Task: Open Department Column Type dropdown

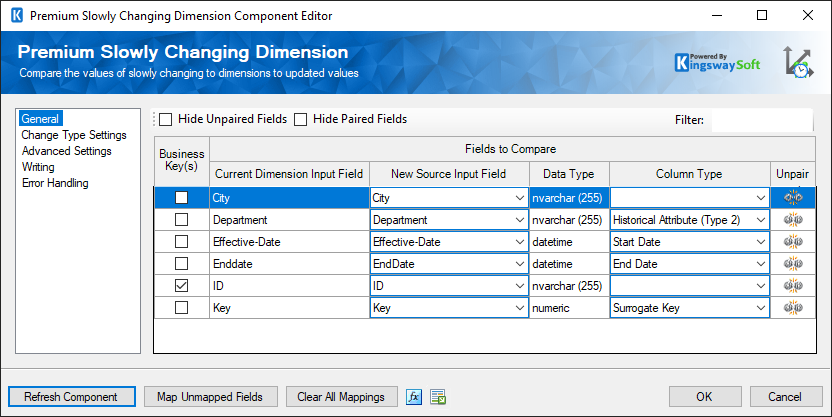Action: [x=761, y=220]
